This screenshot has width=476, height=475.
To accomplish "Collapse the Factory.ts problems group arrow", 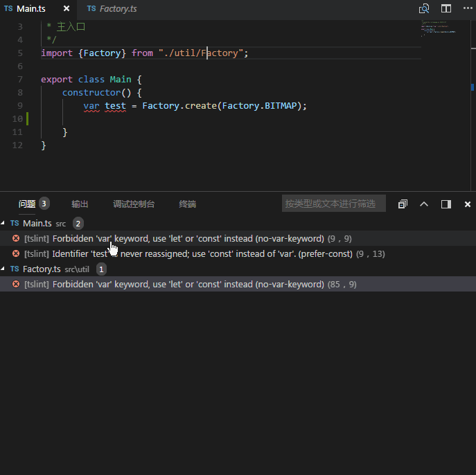I will tap(3, 269).
